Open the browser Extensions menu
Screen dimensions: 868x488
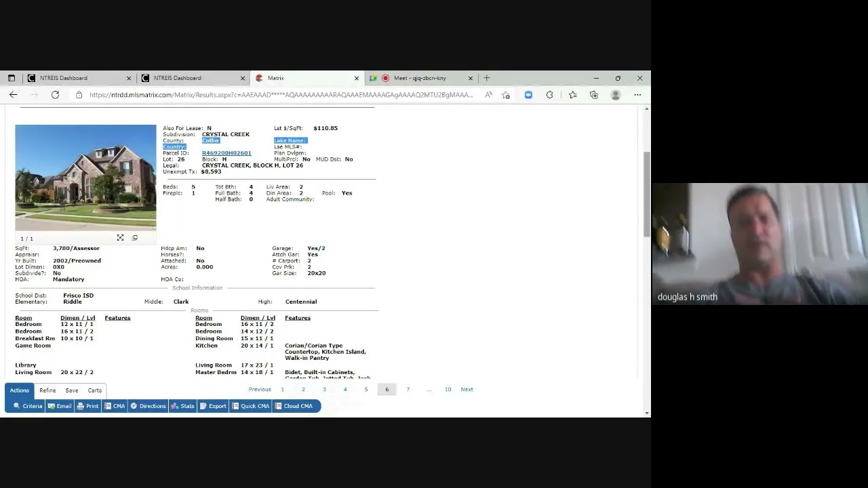tap(549, 95)
